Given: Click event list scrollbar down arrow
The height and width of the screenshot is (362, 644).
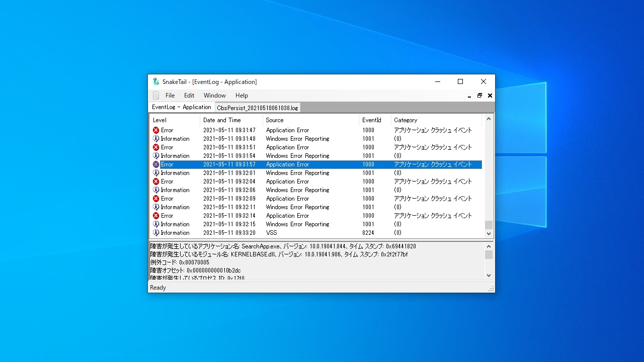Looking at the screenshot, I should (489, 234).
